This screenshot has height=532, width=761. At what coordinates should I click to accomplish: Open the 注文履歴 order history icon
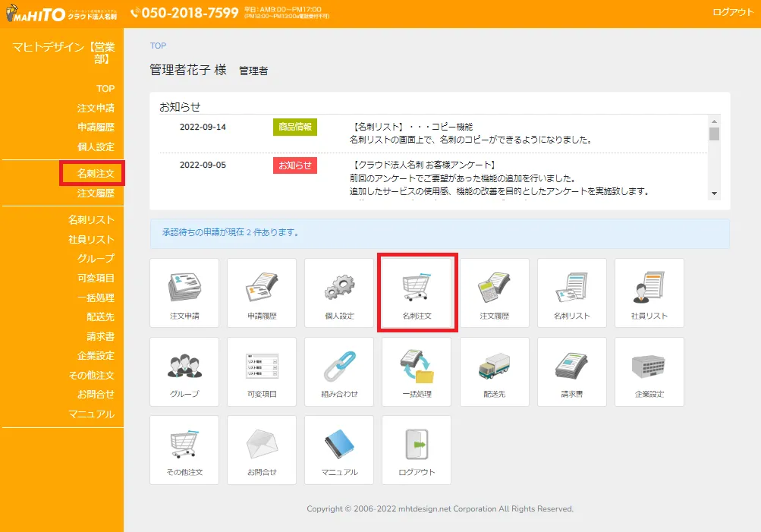click(494, 293)
